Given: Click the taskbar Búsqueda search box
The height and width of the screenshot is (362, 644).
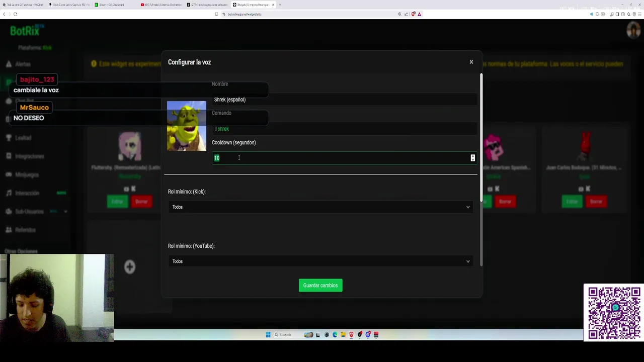Looking at the screenshot, I should click(287, 335).
